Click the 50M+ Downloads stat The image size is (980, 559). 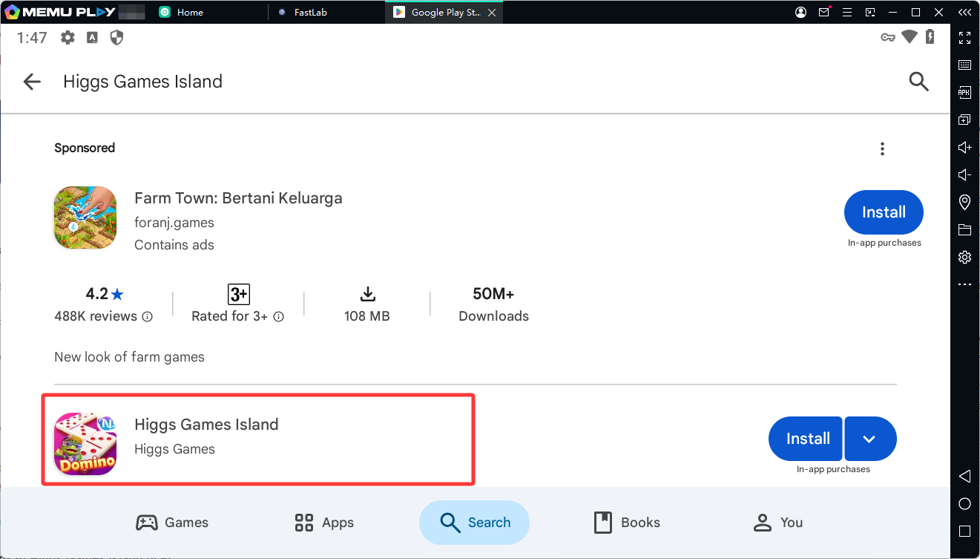pos(493,305)
